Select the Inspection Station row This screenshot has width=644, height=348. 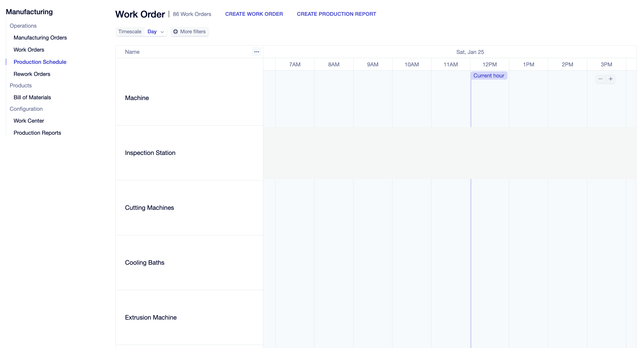click(150, 153)
